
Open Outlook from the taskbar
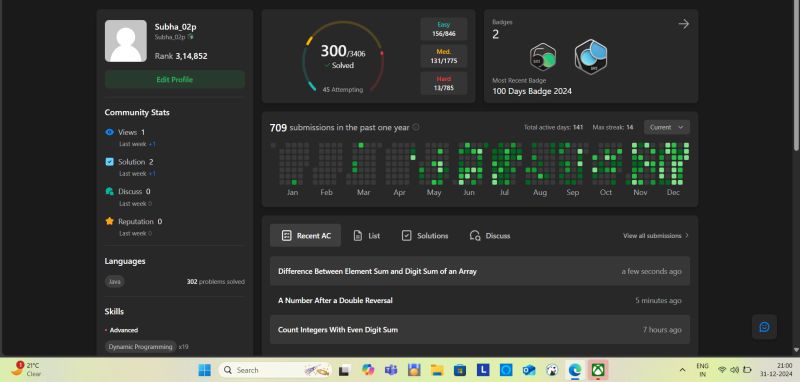[529, 370]
